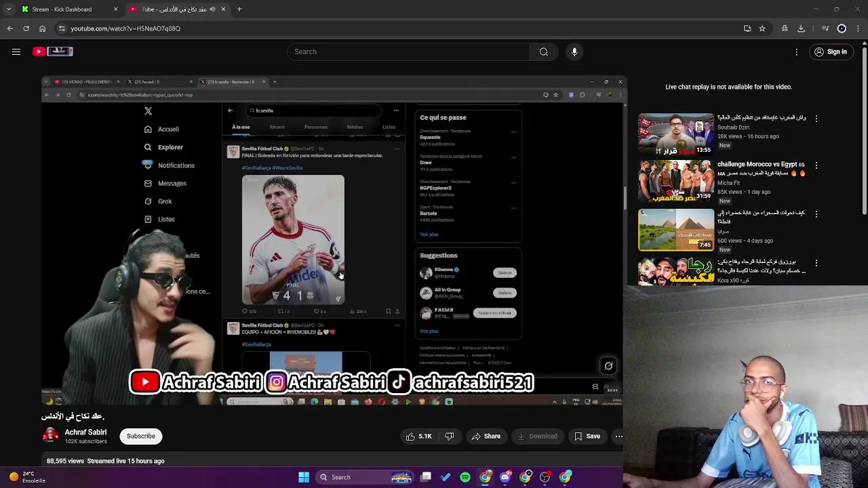The image size is (868, 488).
Task: Open options menu for Kora x90 video
Action: point(816,263)
